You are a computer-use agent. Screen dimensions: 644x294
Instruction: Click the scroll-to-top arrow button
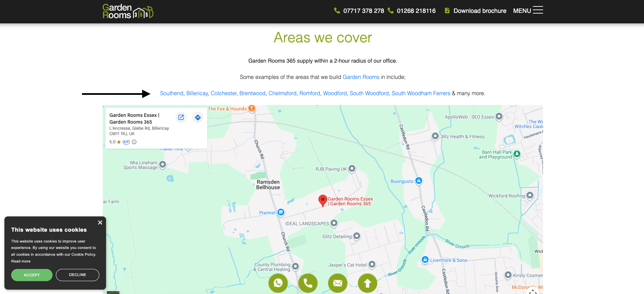tap(368, 283)
